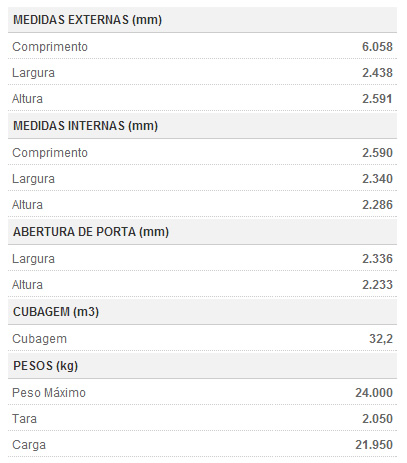Click the door Altura value 2.233

377,285
